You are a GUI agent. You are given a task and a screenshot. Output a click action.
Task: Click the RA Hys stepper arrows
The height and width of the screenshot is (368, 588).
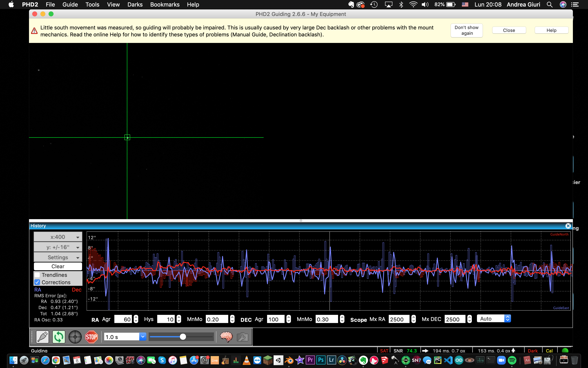[x=179, y=319]
